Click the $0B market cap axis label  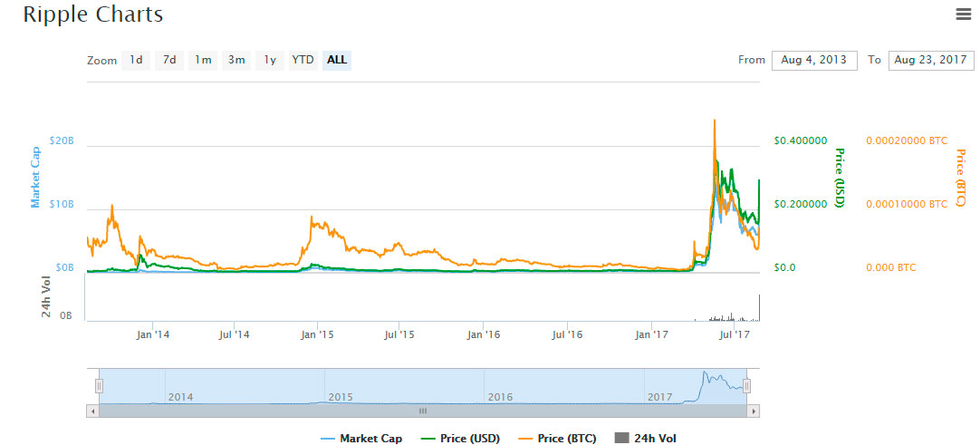click(64, 267)
